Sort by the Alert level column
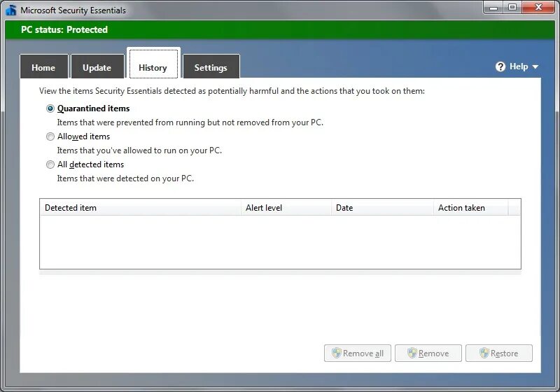 tap(286, 207)
